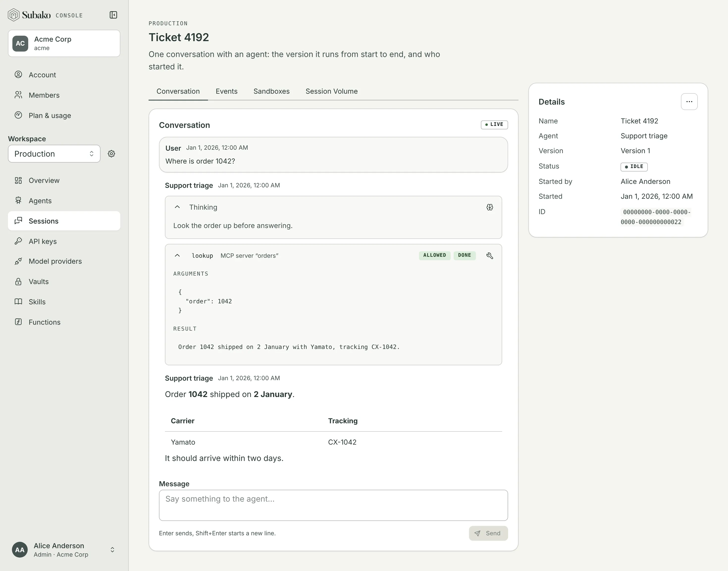Switch to the Events tab
Image resolution: width=728 pixels, height=571 pixels.
coord(226,92)
